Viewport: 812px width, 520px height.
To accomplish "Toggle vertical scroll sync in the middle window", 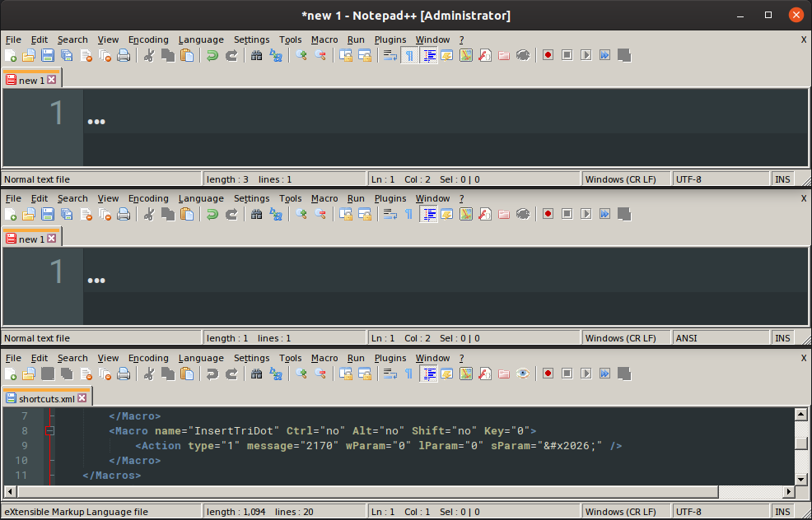I will tap(345, 214).
